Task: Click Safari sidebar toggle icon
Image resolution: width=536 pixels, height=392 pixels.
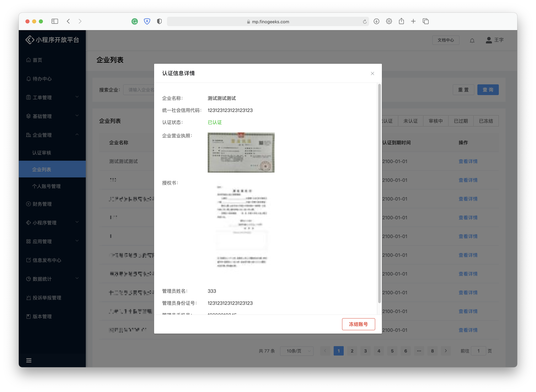Action: pyautogui.click(x=55, y=21)
